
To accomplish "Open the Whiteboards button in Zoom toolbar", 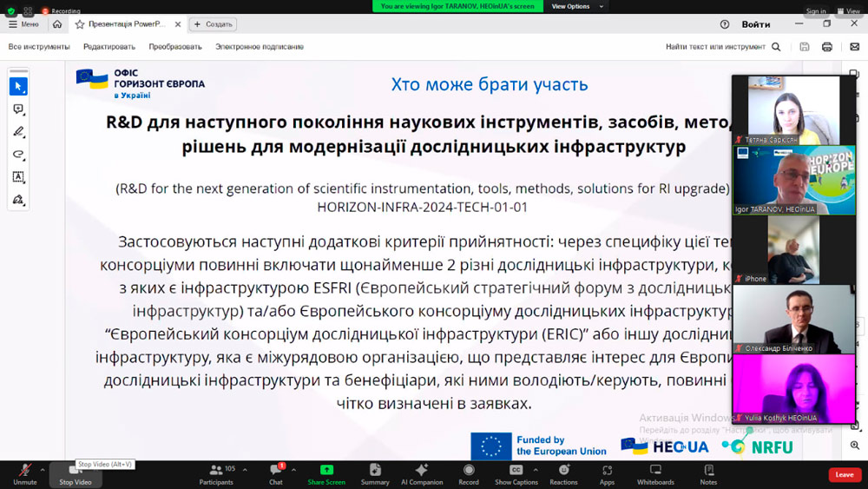I will pyautogui.click(x=655, y=473).
